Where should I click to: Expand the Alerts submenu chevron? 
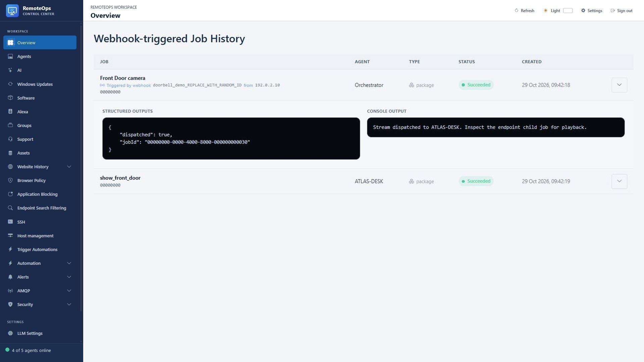tap(69, 277)
